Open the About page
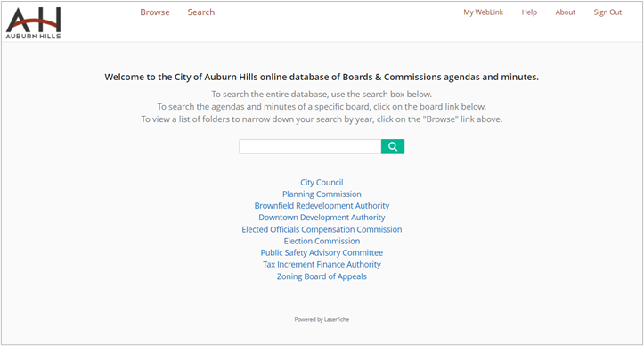Image resolution: width=644 pixels, height=346 pixels. pos(565,12)
